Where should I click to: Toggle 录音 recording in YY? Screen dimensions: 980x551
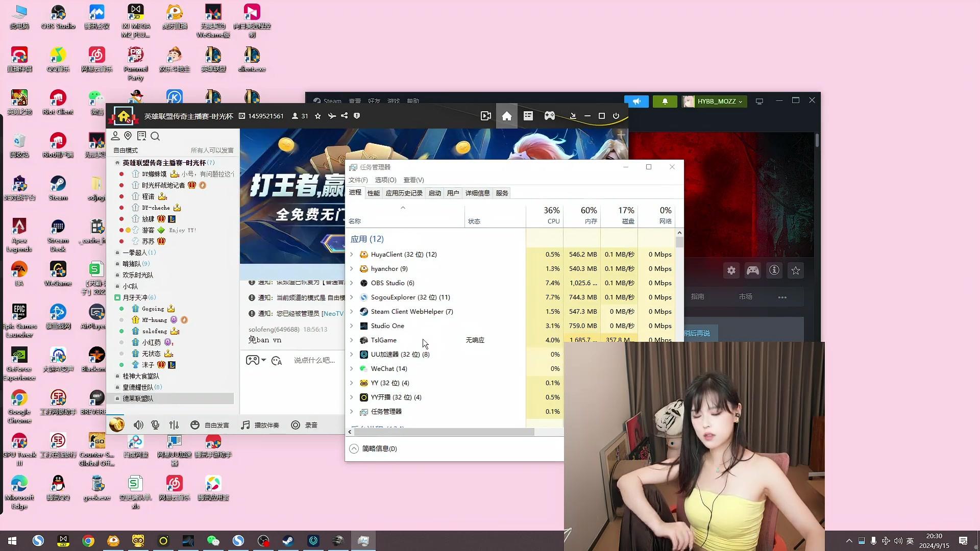[304, 425]
